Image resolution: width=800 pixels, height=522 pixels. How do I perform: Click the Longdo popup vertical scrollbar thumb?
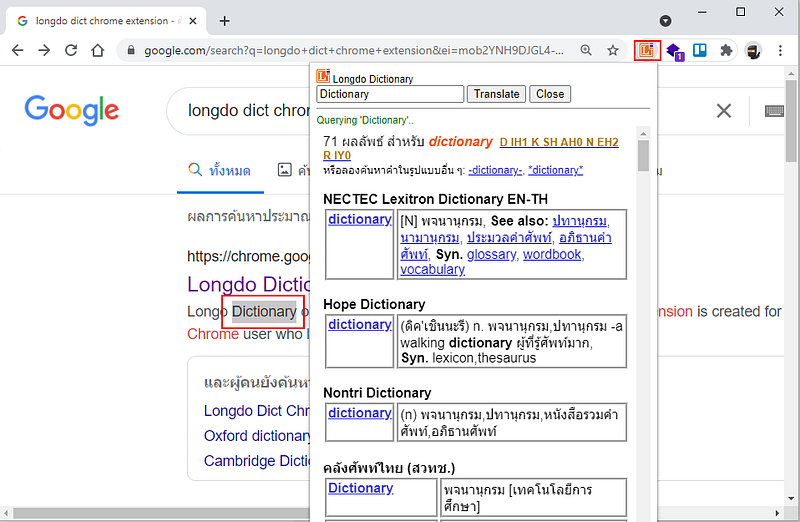pyautogui.click(x=643, y=155)
